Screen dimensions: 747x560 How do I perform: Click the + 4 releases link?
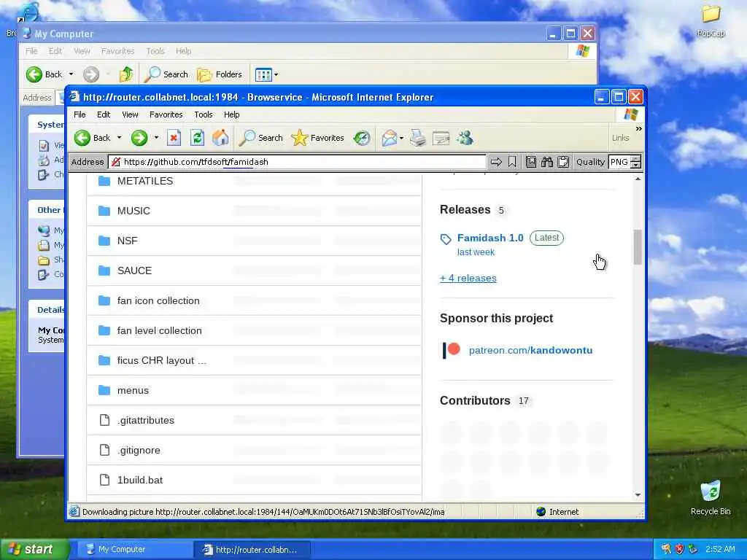(x=468, y=279)
